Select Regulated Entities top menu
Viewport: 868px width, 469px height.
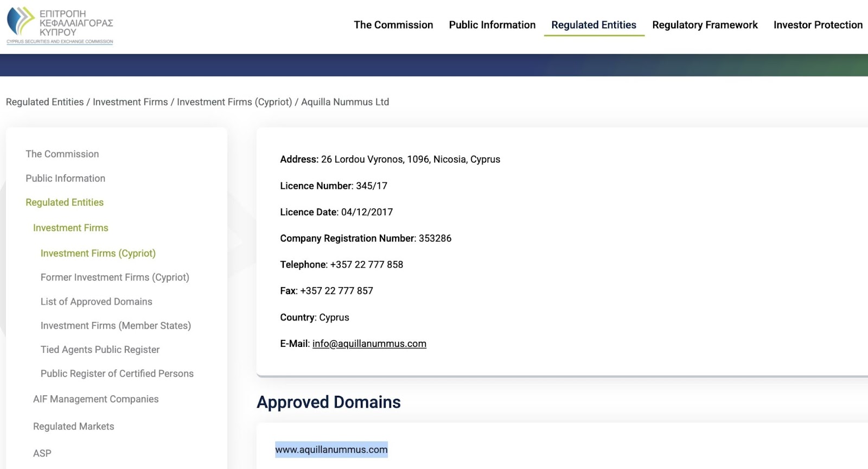pos(594,25)
